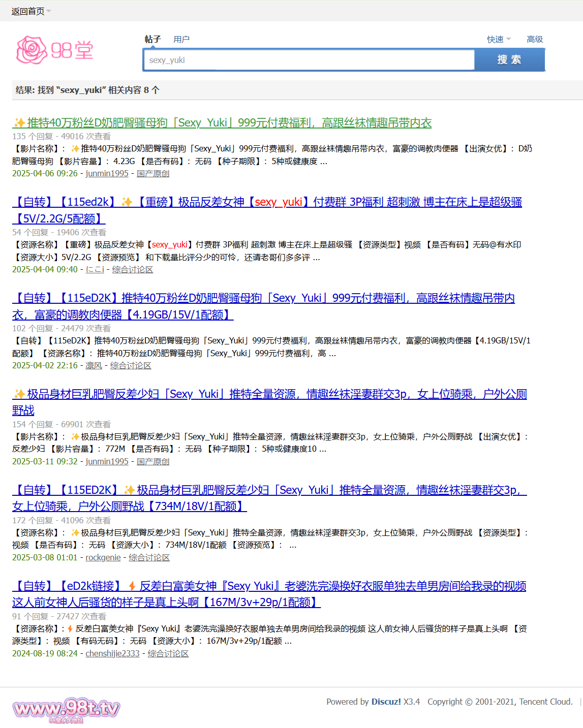
Task: Open 综合讨论区 link beside rockgenie
Action: coord(149,558)
